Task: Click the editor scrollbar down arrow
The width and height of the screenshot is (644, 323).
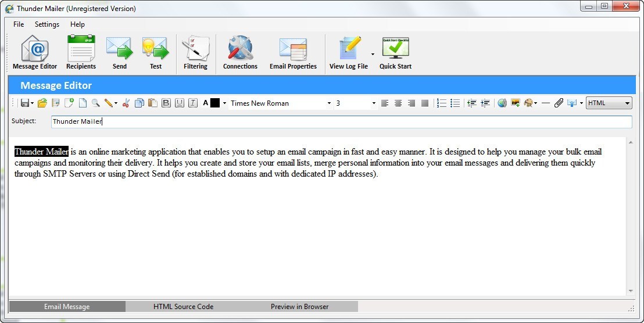Action: click(631, 292)
